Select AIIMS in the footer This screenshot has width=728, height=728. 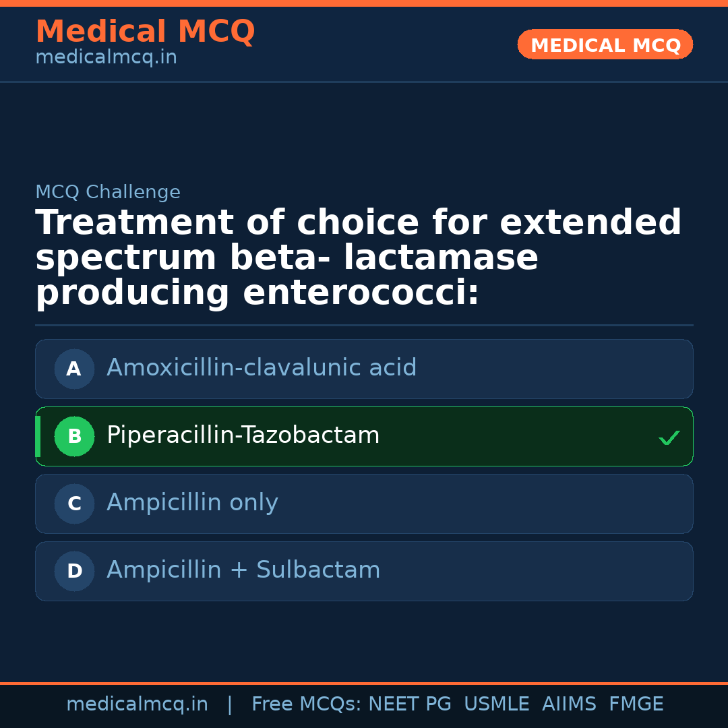point(569,704)
